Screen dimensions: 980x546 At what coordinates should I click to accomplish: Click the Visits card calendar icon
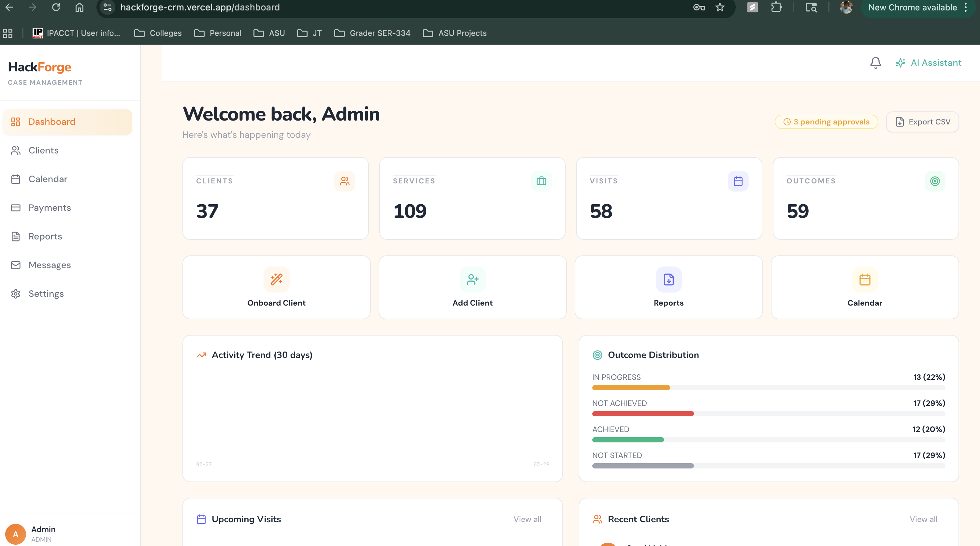pyautogui.click(x=738, y=181)
